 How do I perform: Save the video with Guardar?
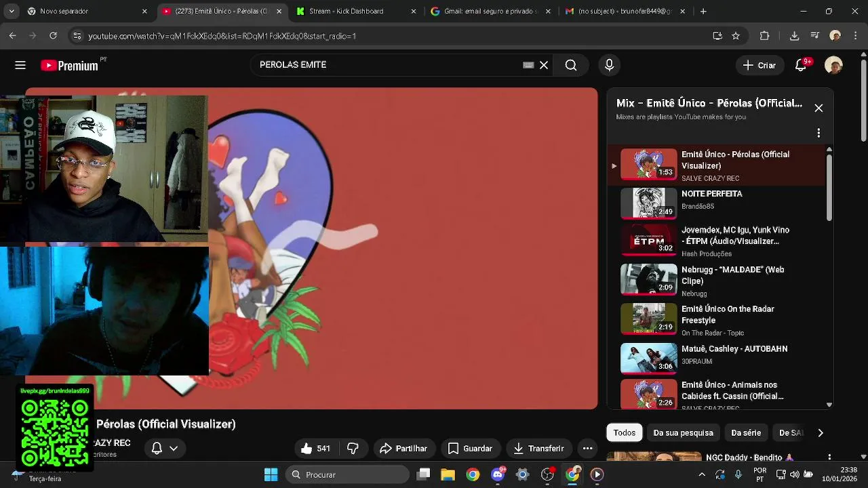(470, 448)
